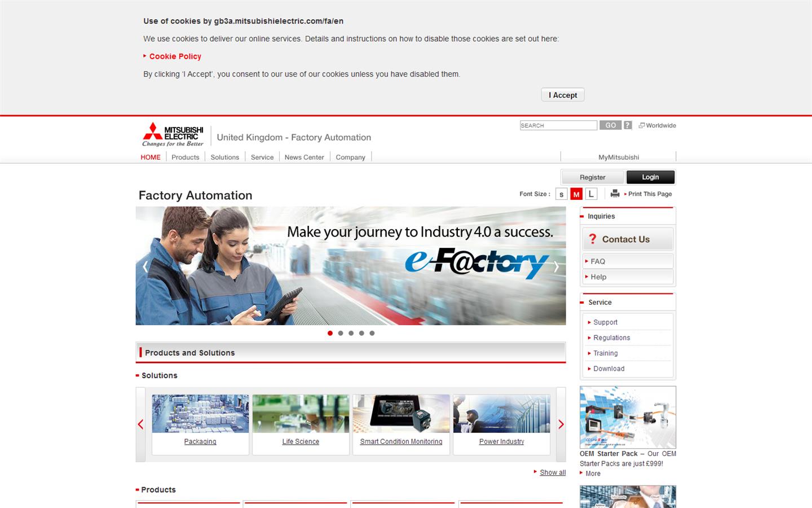Click the Login button
812x508 pixels.
coord(650,177)
